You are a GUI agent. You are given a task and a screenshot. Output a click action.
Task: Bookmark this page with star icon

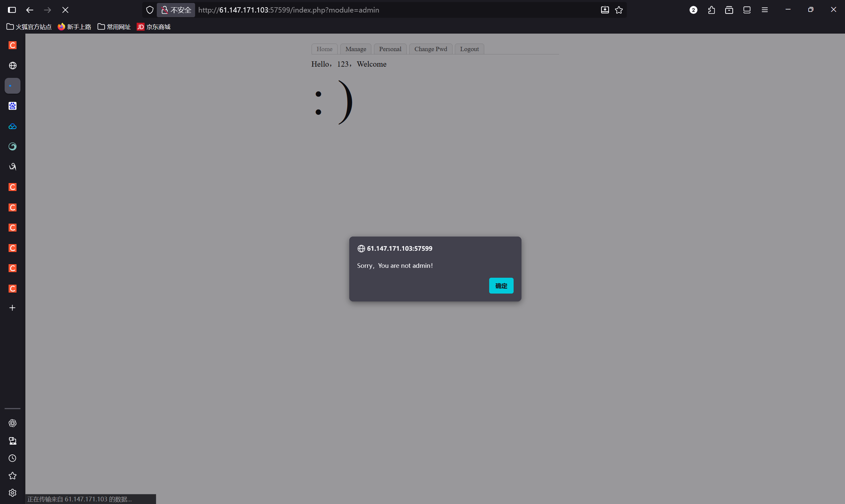tap(619, 10)
